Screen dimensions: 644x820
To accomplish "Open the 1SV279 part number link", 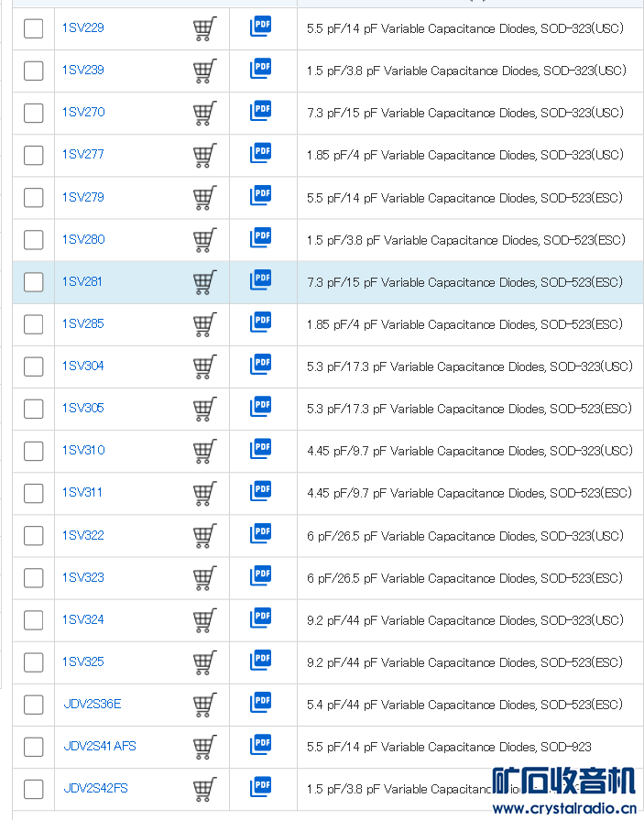I will pos(83,197).
